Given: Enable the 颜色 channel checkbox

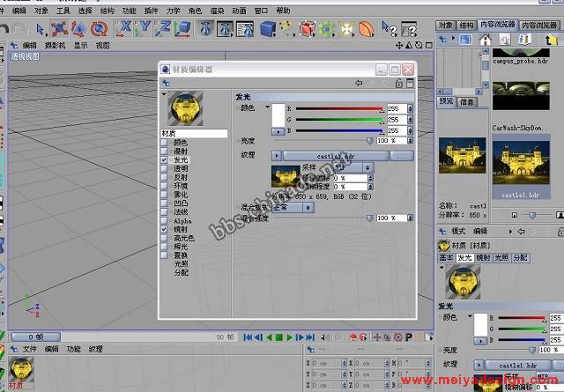Looking at the screenshot, I should pyautogui.click(x=164, y=143).
